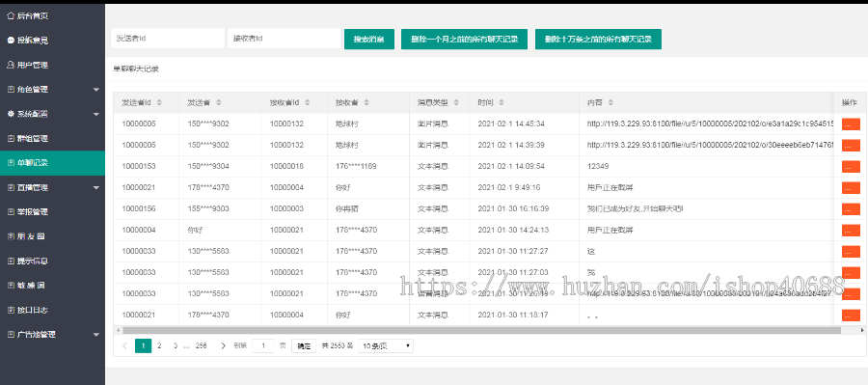Click 删除十万条之前的所有聊天记录 button

tap(598, 39)
